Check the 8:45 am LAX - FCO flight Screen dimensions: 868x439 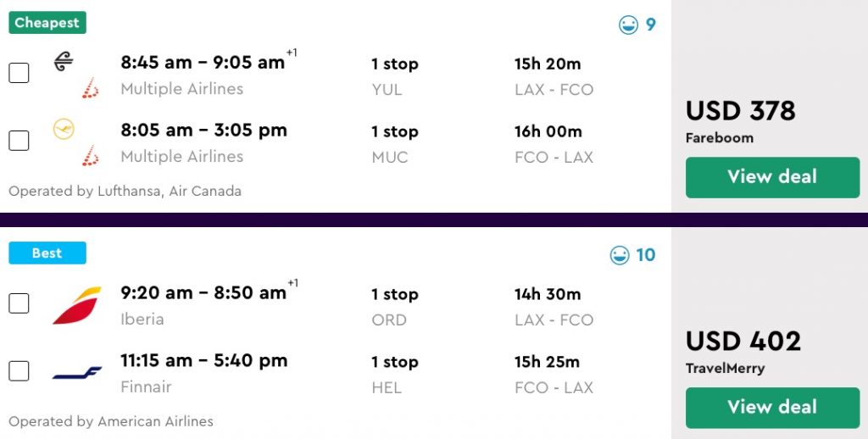coord(19,73)
